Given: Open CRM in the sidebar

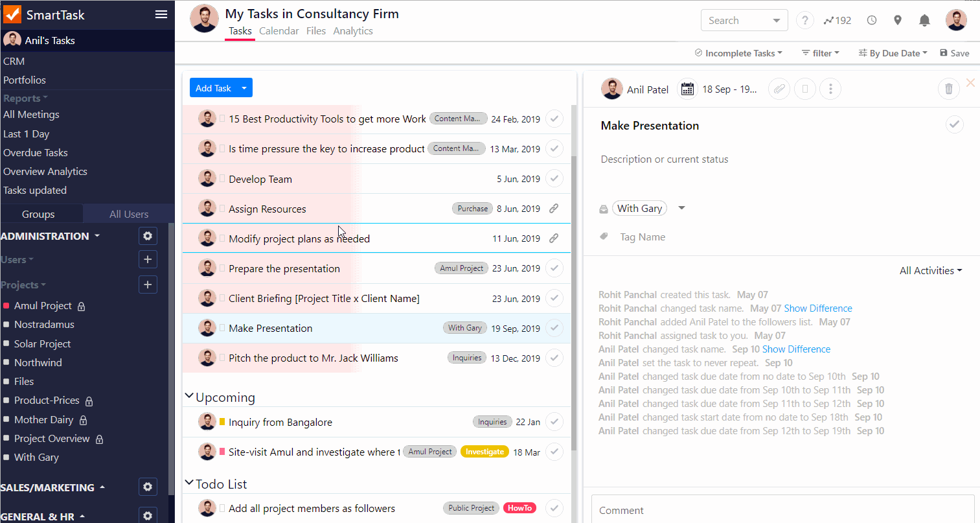Looking at the screenshot, I should [x=14, y=61].
